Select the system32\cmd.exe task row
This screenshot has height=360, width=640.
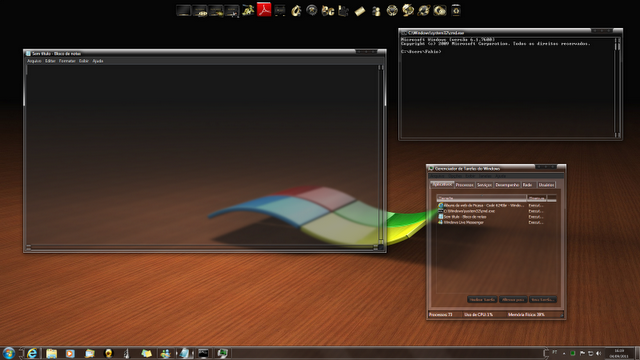click(491, 211)
